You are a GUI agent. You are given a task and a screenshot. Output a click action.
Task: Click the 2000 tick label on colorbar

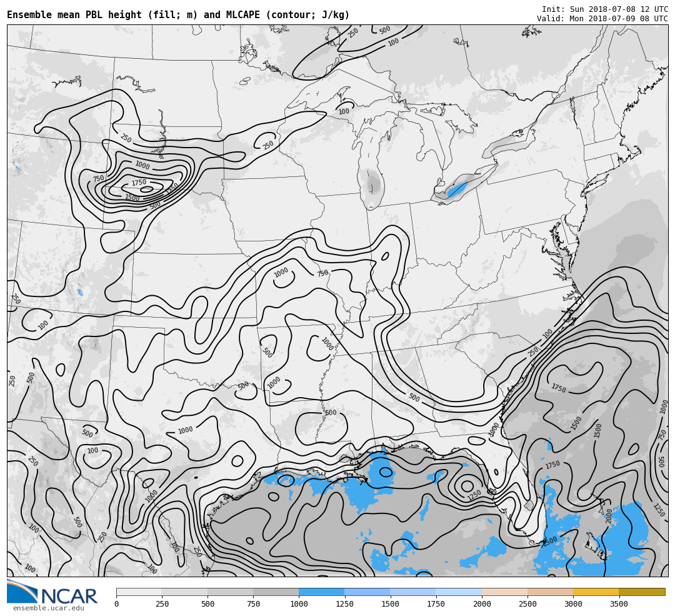coord(482,604)
